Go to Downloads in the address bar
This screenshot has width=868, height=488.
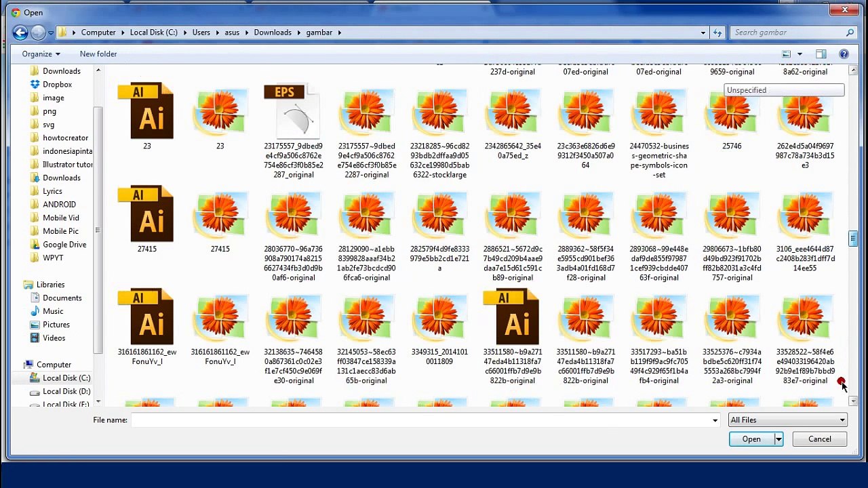(273, 33)
